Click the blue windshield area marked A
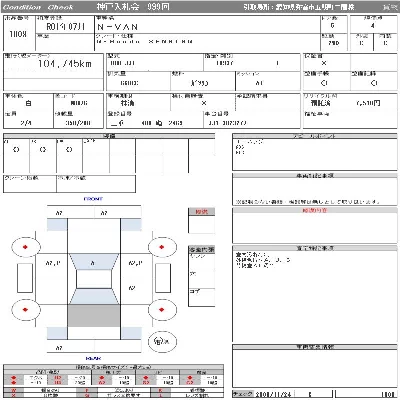Screen dimensions: 400x400 coord(94,262)
